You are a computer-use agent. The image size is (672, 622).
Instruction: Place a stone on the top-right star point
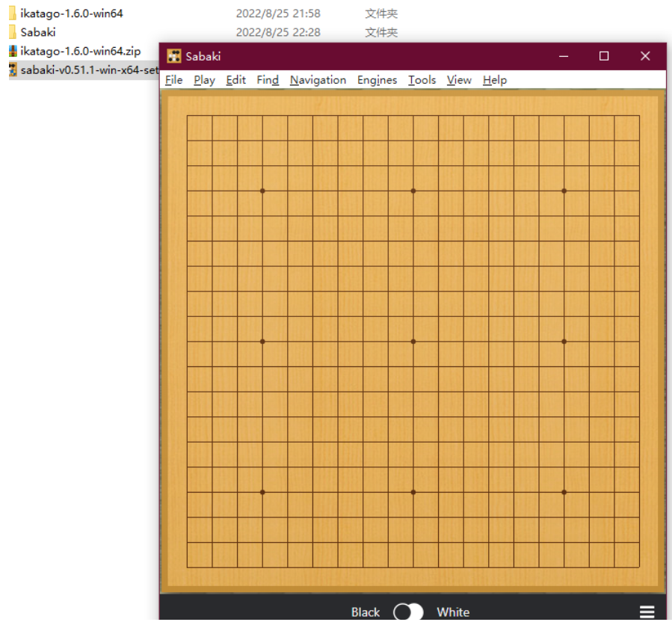point(564,191)
